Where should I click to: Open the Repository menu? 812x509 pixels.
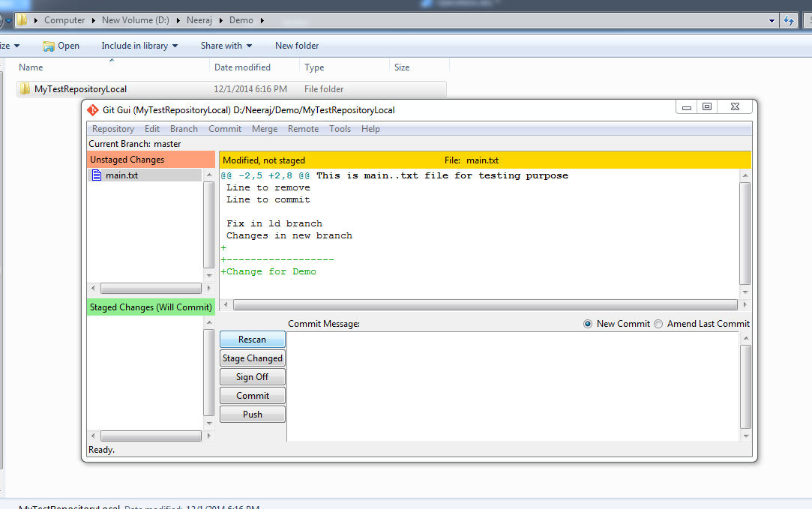112,128
